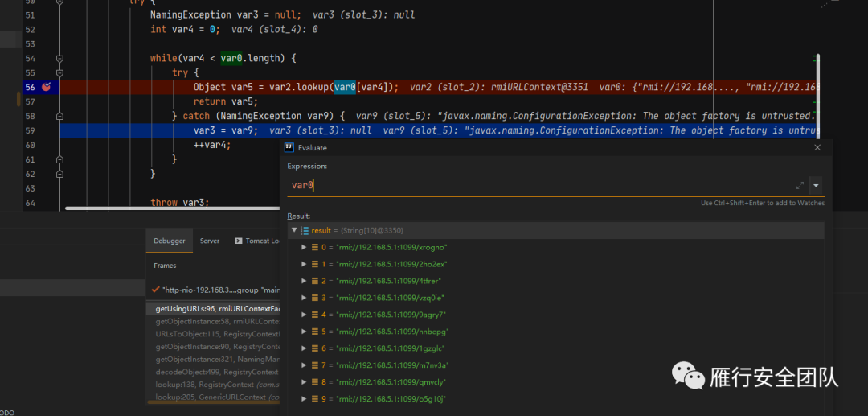Switch to the Server tab
Screen dimensions: 868x416
pyautogui.click(x=210, y=241)
